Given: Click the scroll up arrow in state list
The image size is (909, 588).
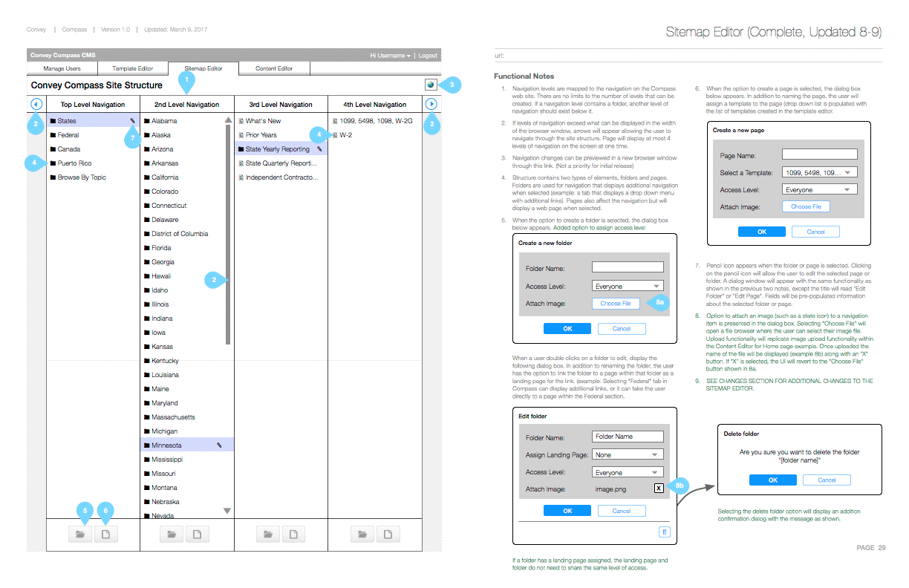Looking at the screenshot, I should tap(228, 120).
